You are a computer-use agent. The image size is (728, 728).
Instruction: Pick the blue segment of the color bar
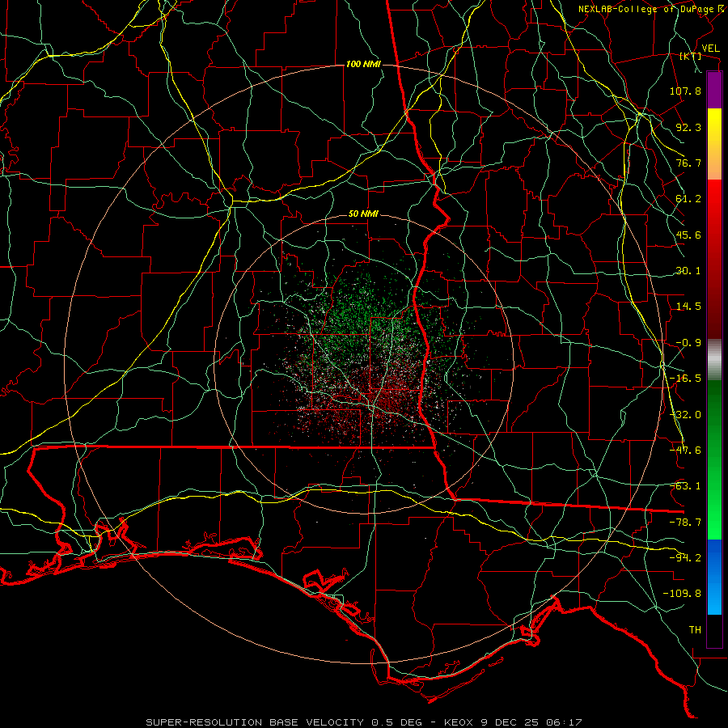[714, 577]
